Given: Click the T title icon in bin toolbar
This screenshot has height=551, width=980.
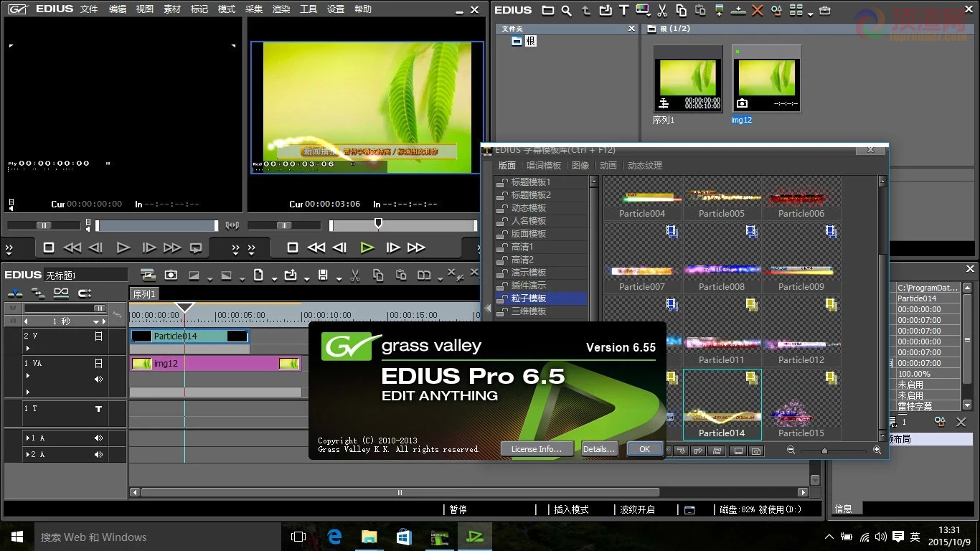Looking at the screenshot, I should tap(623, 10).
